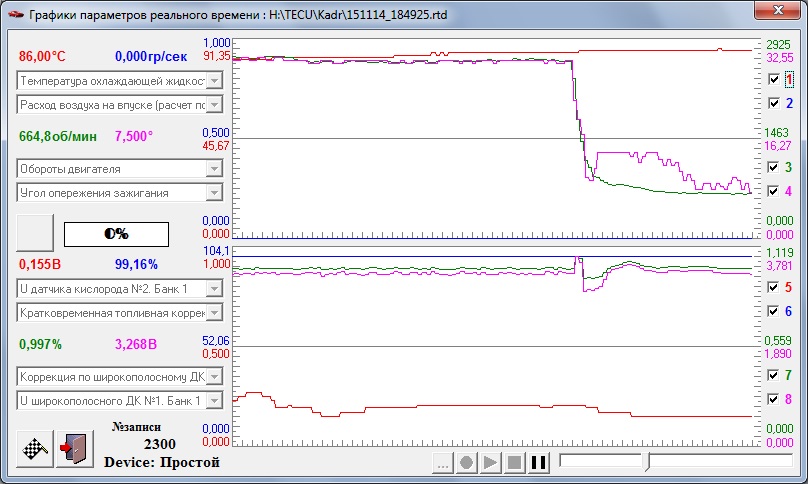Click the 0% progress indicator box
The image size is (809, 484).
[x=116, y=233]
